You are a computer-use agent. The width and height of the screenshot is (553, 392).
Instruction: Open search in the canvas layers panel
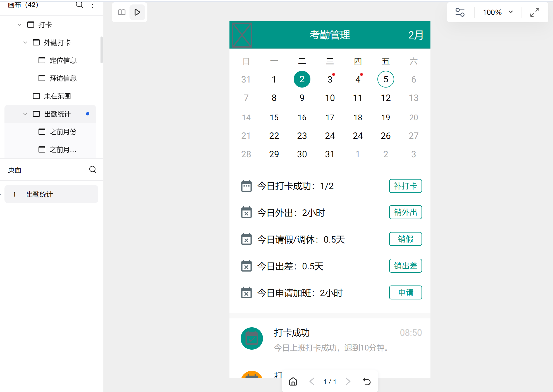79,5
